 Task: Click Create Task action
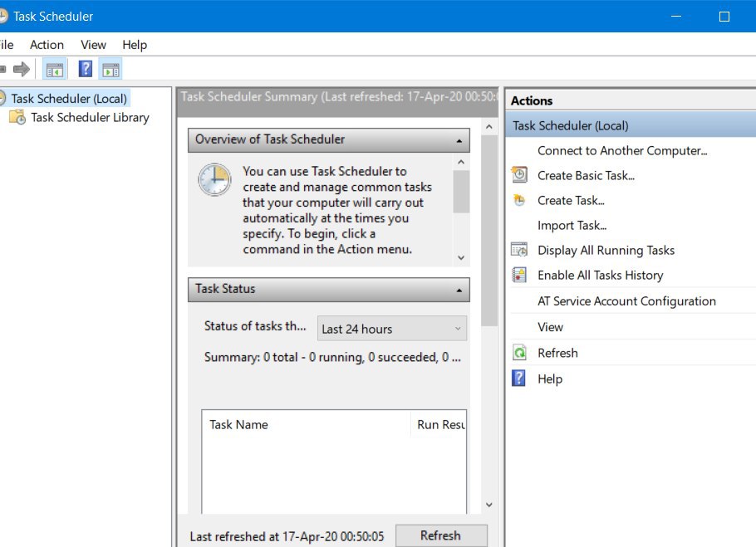pos(571,201)
